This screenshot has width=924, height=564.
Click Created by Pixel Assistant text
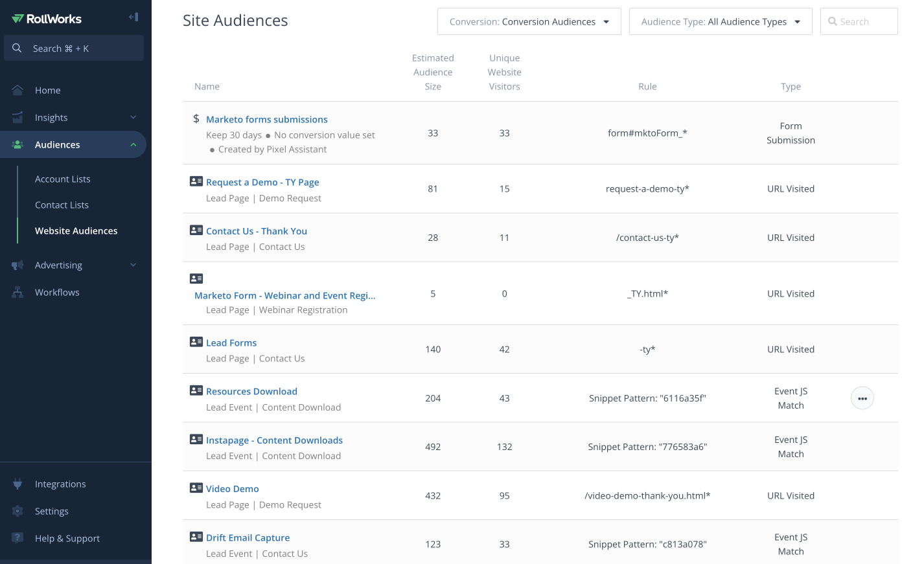[272, 149]
